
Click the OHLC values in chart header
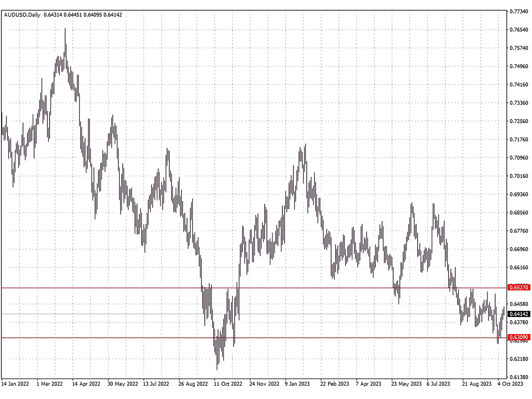[82, 15]
